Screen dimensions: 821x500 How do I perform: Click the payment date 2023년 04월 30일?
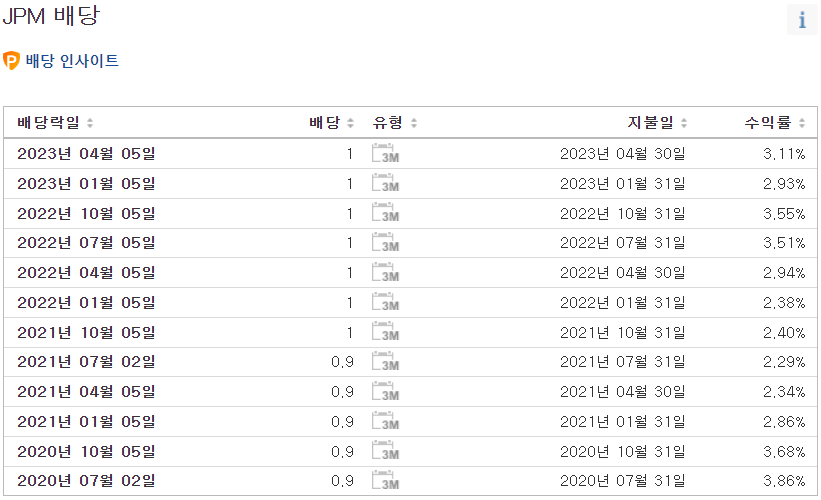click(x=623, y=153)
